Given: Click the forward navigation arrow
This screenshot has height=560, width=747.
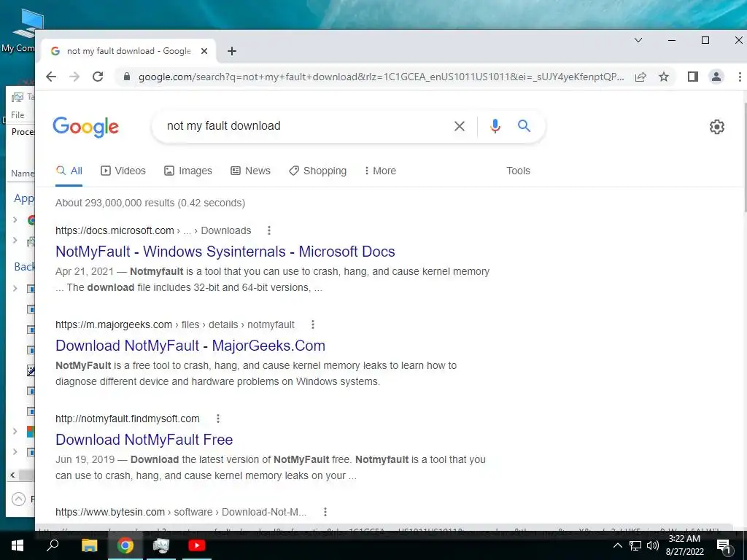Looking at the screenshot, I should tap(74, 77).
